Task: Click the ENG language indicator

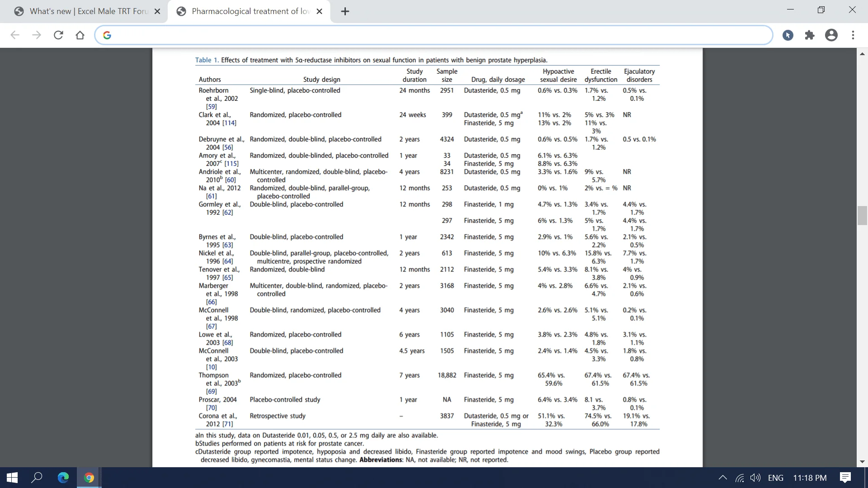Action: (776, 478)
